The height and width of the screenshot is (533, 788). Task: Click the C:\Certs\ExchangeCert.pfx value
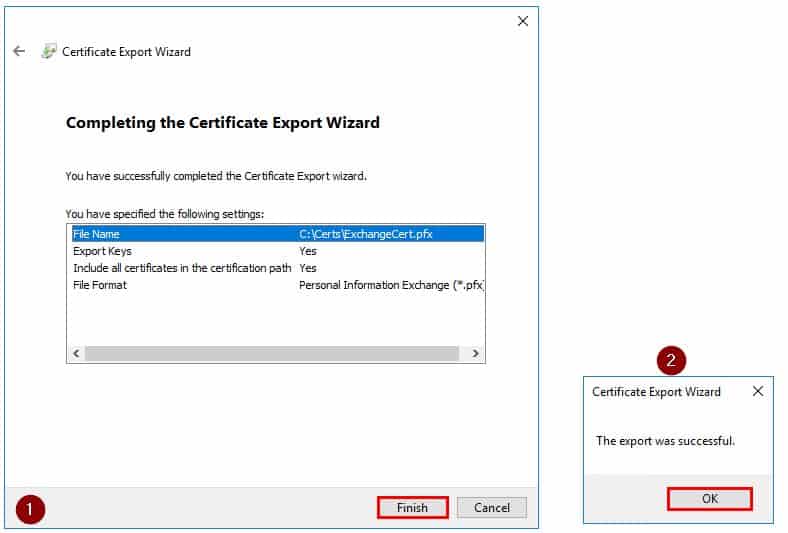[x=366, y=234]
